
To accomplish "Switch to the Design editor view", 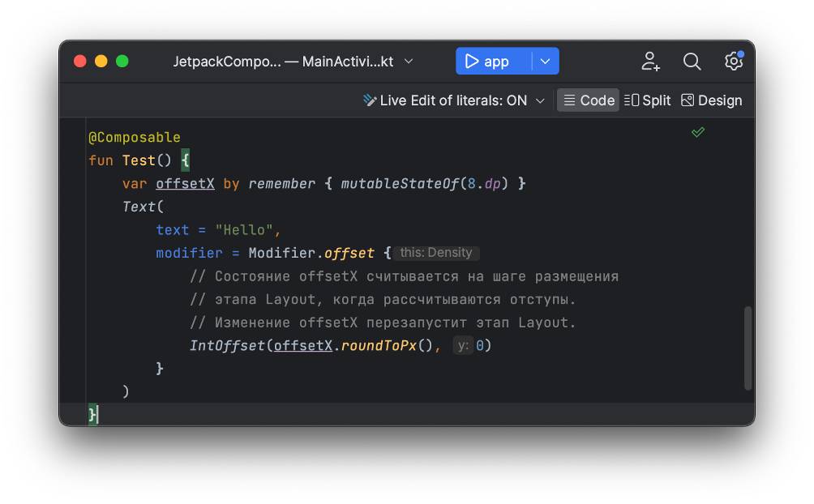I will 711,100.
